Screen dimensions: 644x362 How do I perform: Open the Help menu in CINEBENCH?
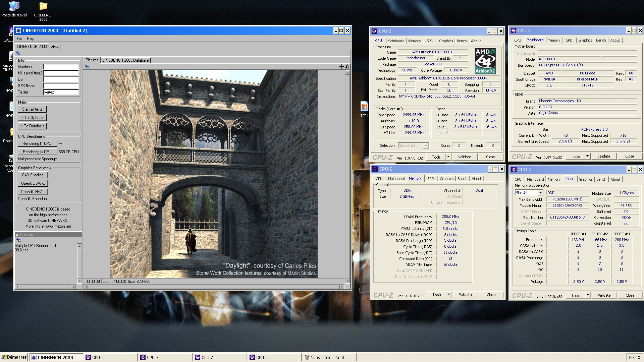(x=31, y=39)
